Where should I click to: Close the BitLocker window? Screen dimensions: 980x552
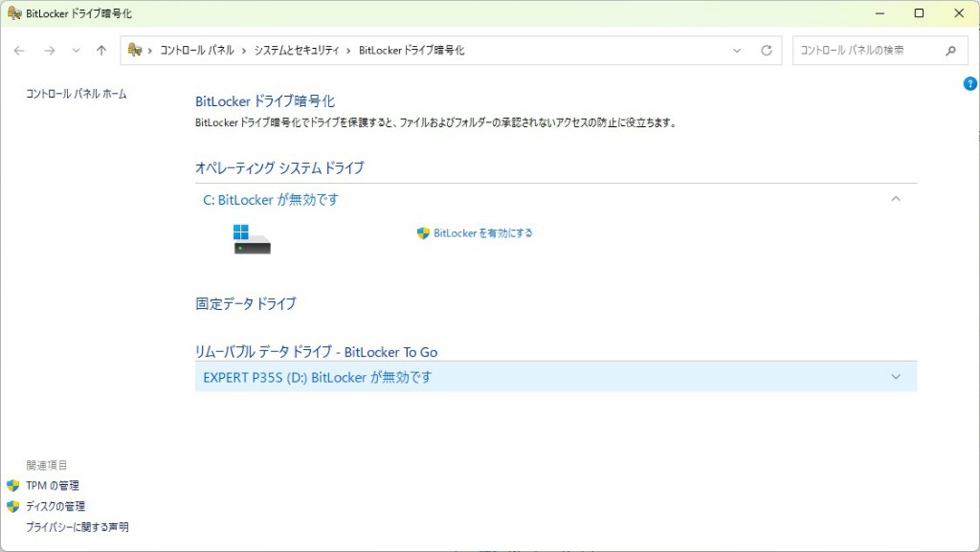(x=959, y=13)
